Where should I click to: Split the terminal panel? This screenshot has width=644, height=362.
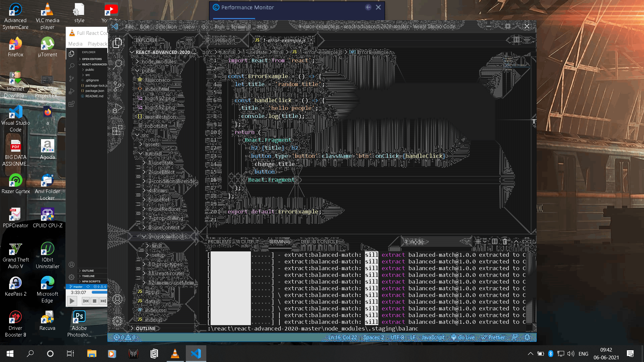(494, 241)
